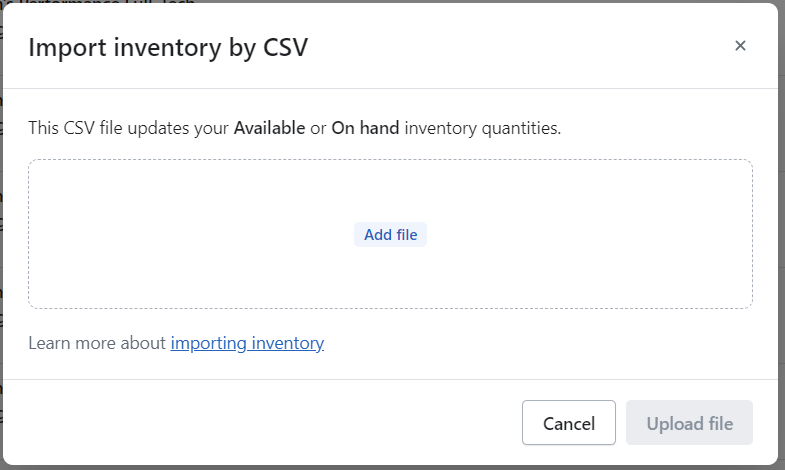The width and height of the screenshot is (785, 470).
Task: Click empty header space beside the title
Action: coord(520,47)
